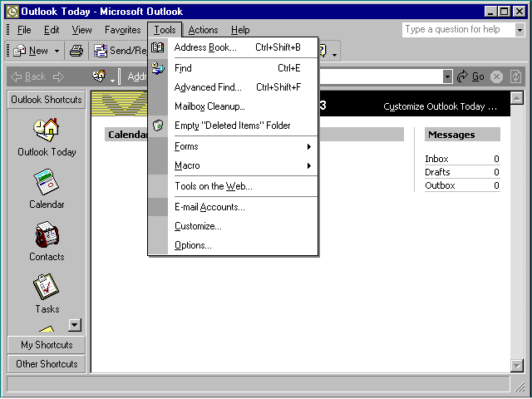532x399 pixels.
Task: Choose E-mail Accounts menu item
Action: (x=209, y=207)
